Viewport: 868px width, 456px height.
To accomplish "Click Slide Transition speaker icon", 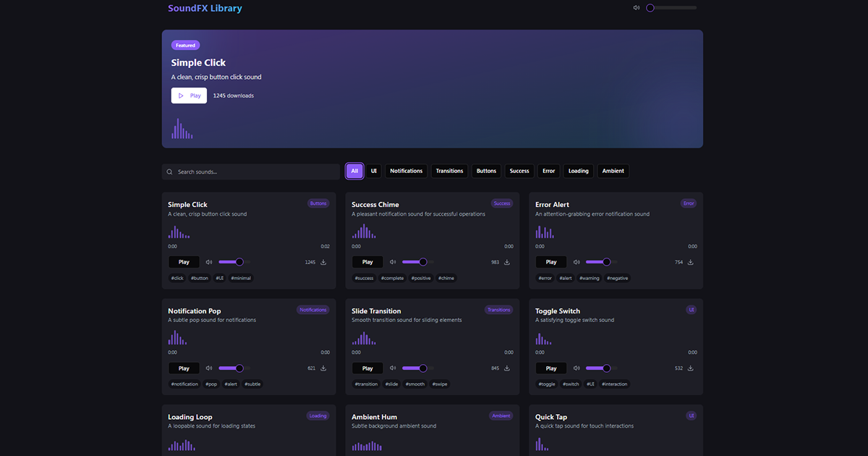I will click(393, 368).
